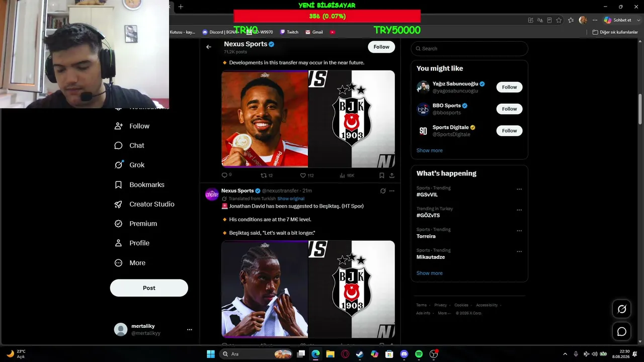Image resolution: width=644 pixels, height=362 pixels.
Task: Open more options on Jonathan David post
Action: coord(392,191)
